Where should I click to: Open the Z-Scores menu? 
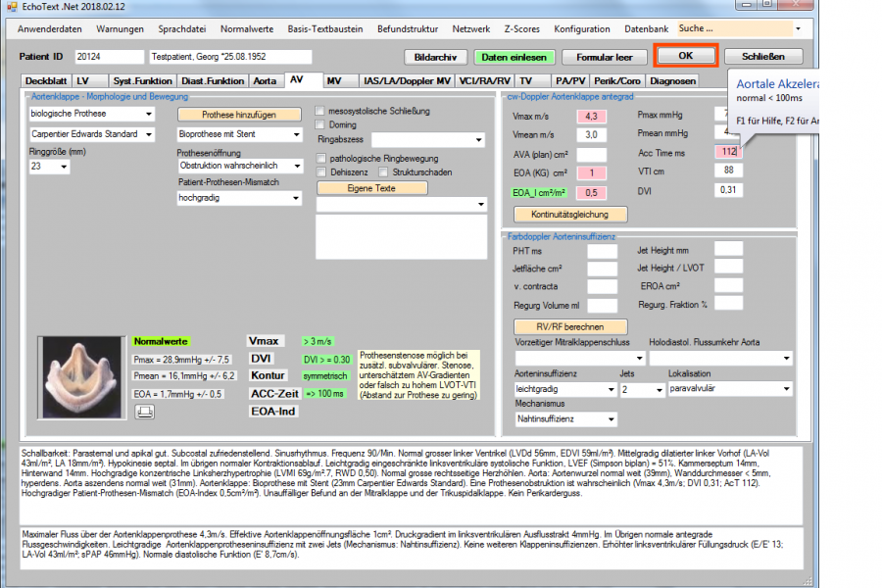[x=522, y=29]
